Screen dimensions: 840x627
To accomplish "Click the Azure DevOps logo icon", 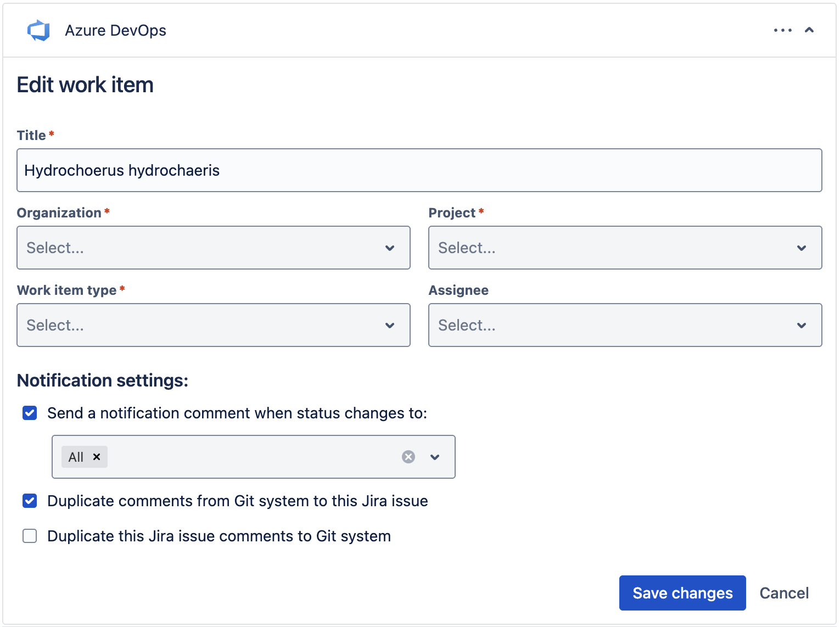I will tap(38, 31).
